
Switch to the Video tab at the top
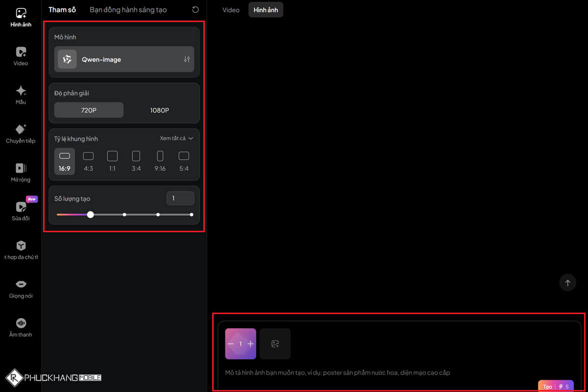[231, 9]
